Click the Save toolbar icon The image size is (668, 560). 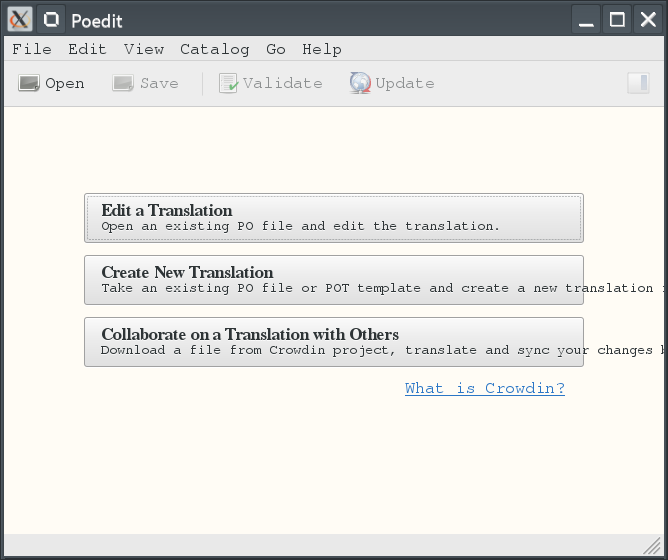[x=123, y=83]
